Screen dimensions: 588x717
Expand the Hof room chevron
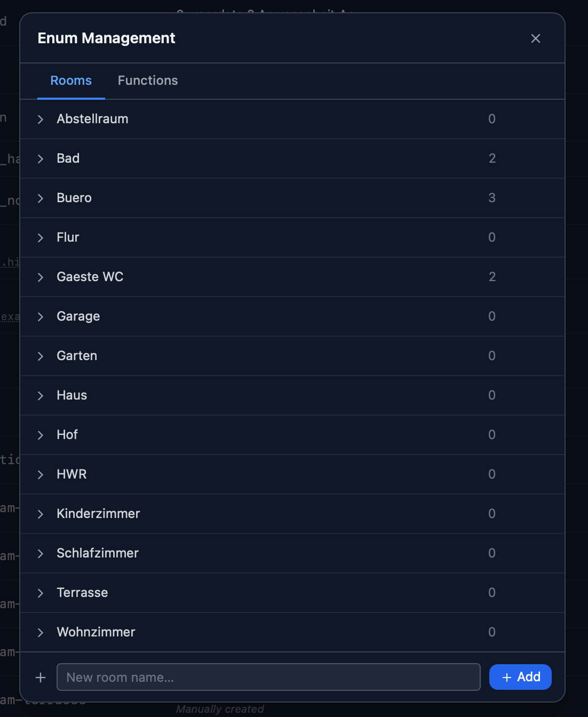coord(41,435)
